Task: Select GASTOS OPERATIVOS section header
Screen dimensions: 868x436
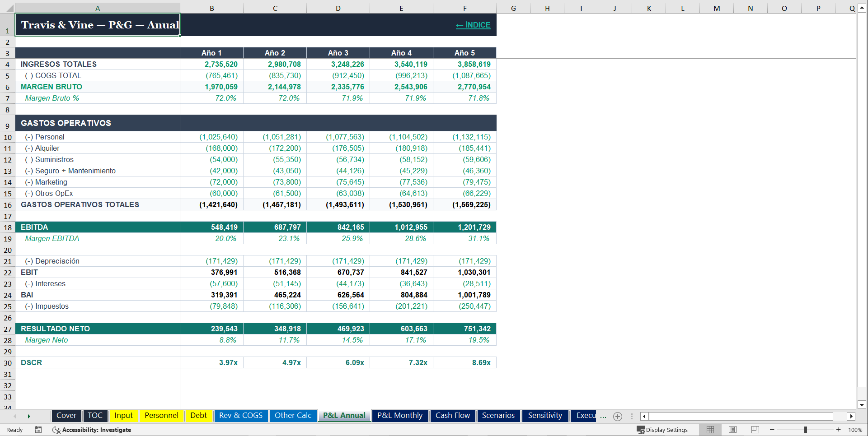Action: click(98, 123)
